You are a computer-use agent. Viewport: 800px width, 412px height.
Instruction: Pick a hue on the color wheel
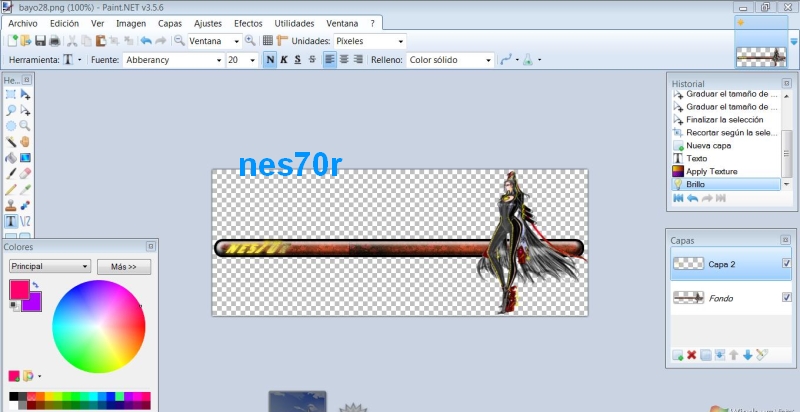coord(98,326)
